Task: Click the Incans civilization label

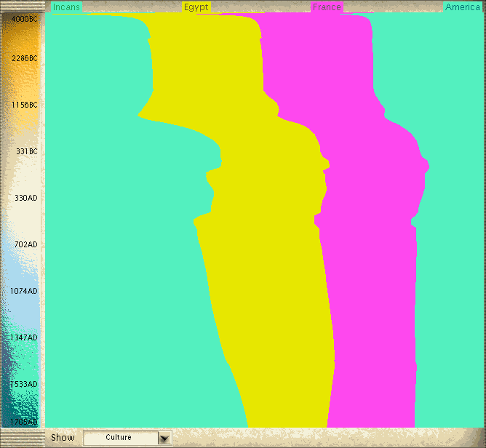Action: (67, 7)
